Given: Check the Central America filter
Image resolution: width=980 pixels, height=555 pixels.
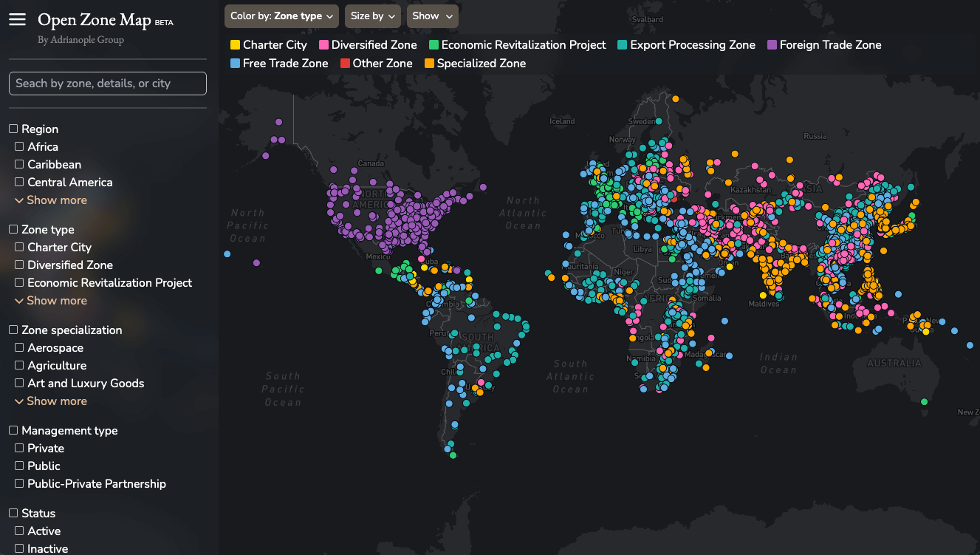Looking at the screenshot, I should click(19, 183).
